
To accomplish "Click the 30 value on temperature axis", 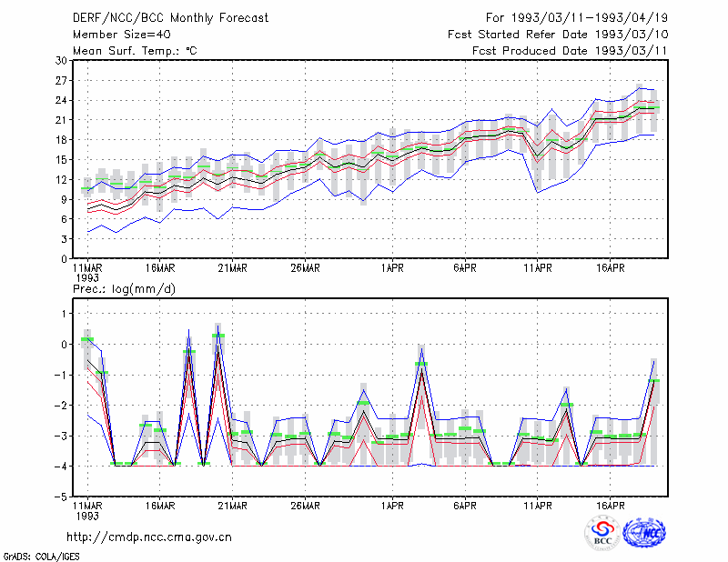I will (61, 61).
